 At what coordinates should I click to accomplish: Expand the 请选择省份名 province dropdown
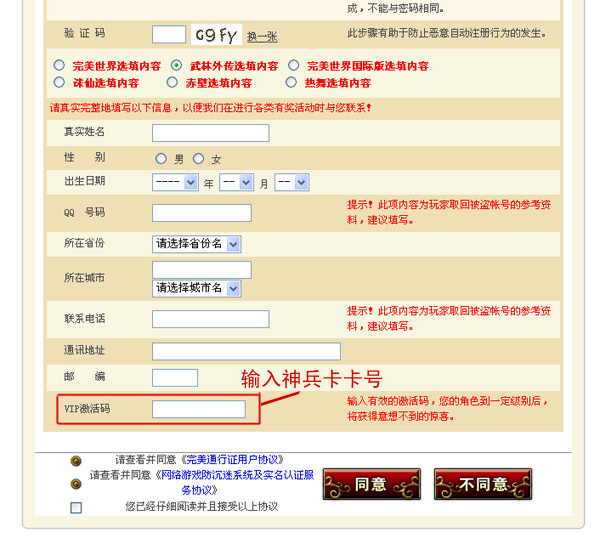196,244
